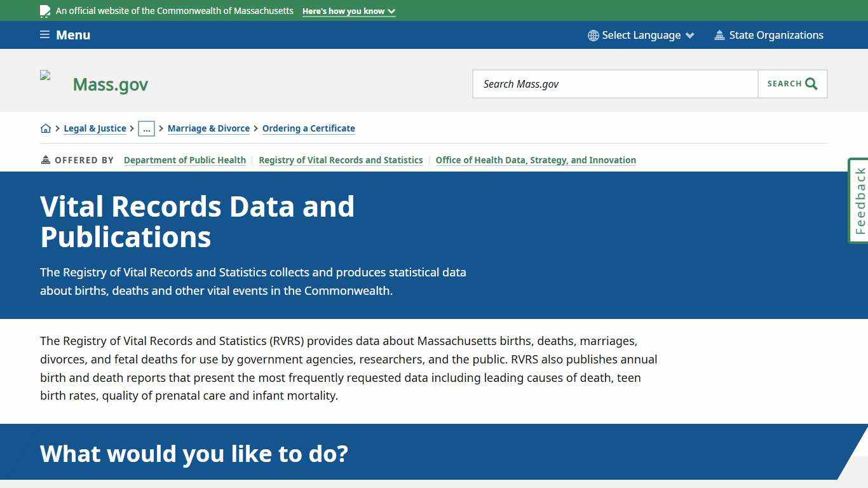Click the Marriage & Divorce breadcrumb
The height and width of the screenshot is (488, 868).
(208, 128)
